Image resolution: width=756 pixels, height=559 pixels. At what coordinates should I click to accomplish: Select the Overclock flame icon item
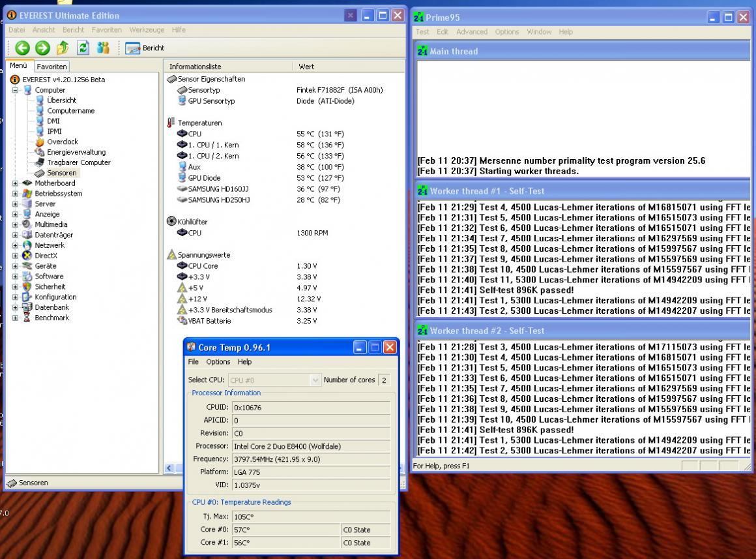click(40, 142)
